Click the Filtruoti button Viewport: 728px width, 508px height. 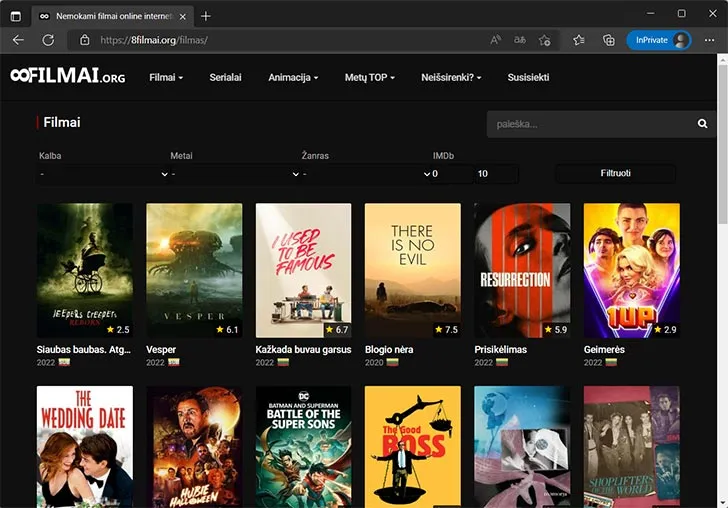615,173
